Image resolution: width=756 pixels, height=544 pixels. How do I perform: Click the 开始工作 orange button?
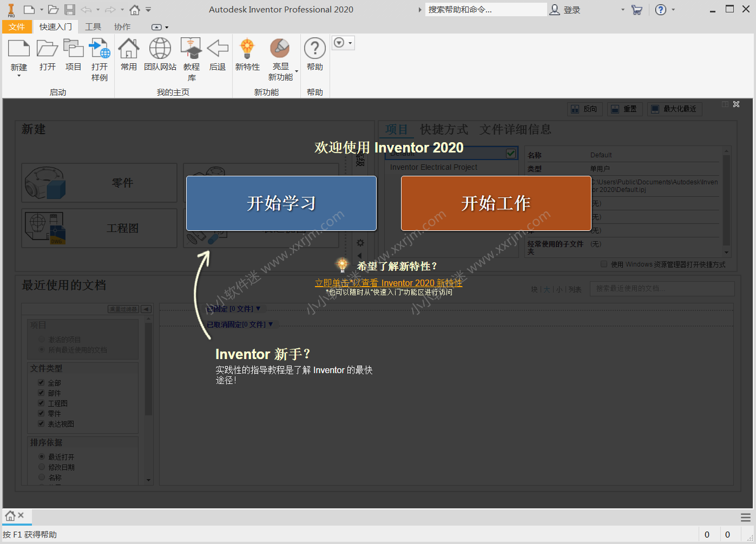[496, 203]
